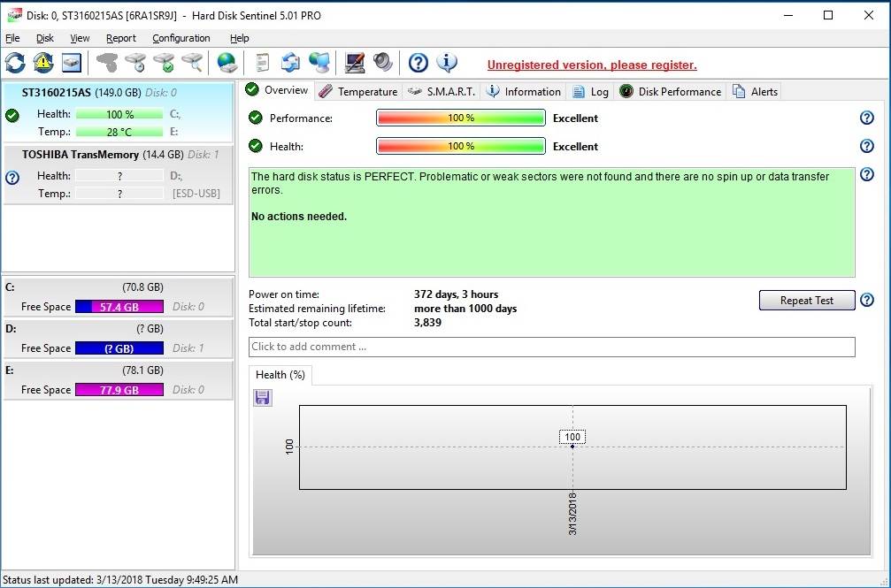Open the Report menu

(x=121, y=38)
